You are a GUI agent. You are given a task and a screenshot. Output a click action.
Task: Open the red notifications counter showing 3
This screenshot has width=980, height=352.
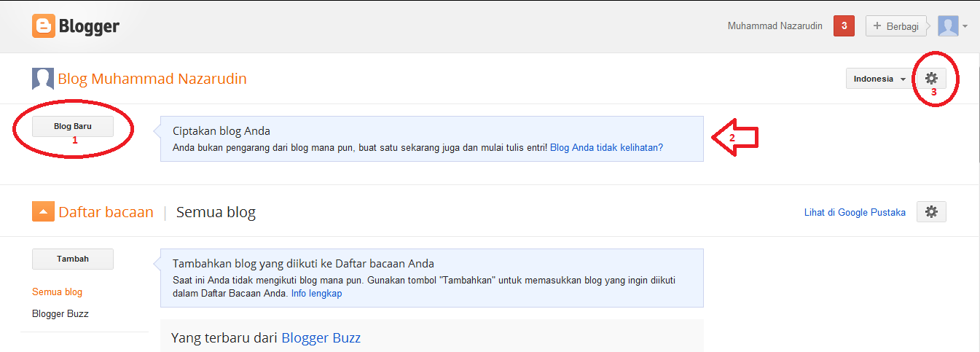pos(844,26)
